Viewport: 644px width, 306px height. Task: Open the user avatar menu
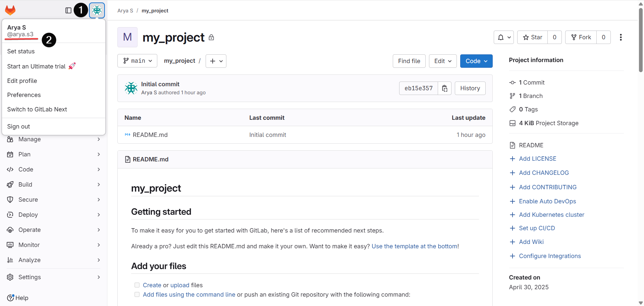(97, 10)
